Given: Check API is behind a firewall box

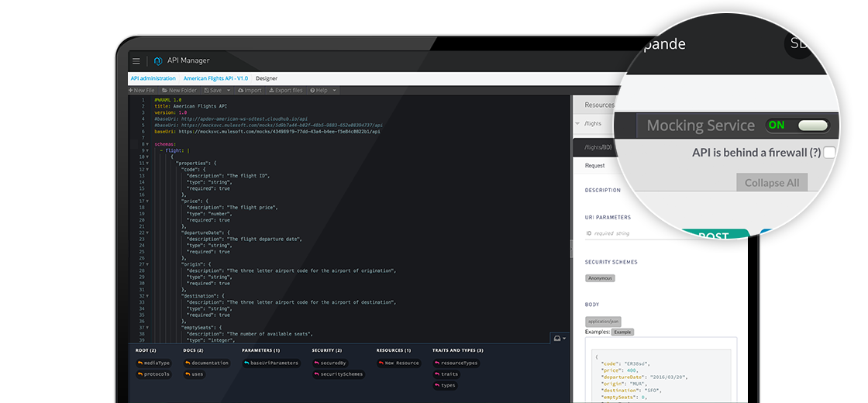Looking at the screenshot, I should [x=829, y=153].
